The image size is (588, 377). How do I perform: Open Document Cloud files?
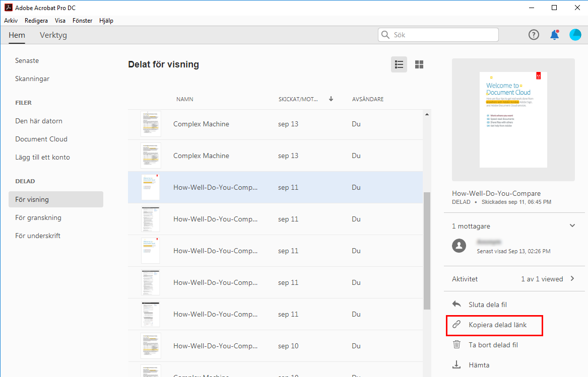coord(41,139)
